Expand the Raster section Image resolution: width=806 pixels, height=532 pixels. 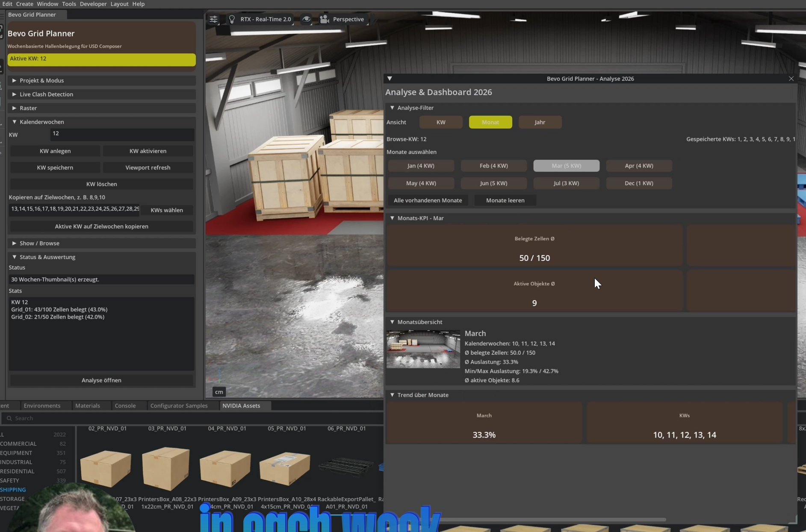[x=102, y=108]
